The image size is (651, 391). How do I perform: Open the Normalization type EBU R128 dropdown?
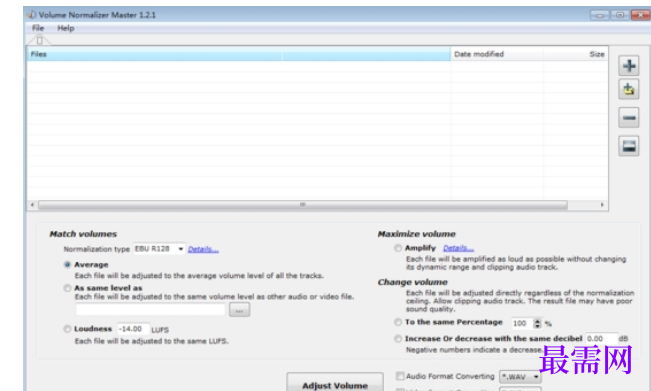159,249
